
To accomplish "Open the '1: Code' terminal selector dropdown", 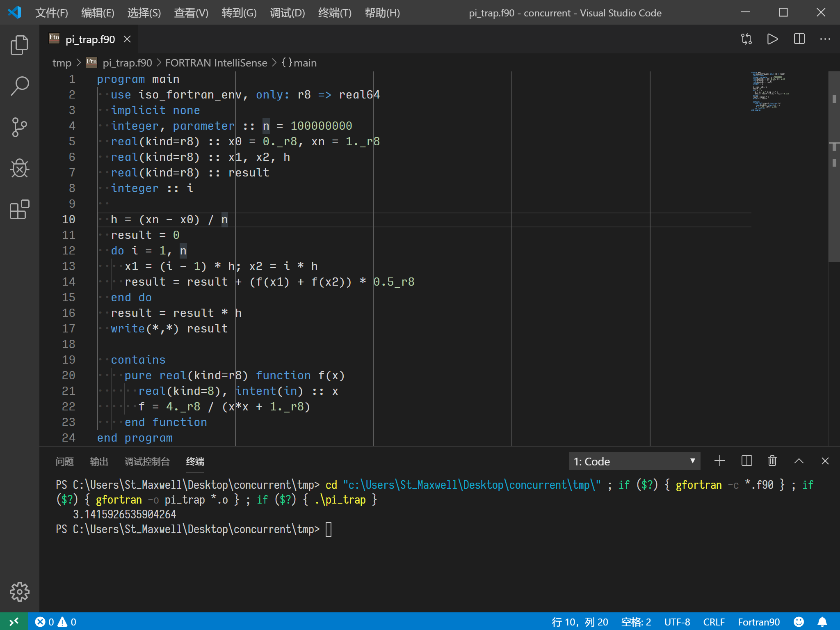I will click(x=634, y=461).
